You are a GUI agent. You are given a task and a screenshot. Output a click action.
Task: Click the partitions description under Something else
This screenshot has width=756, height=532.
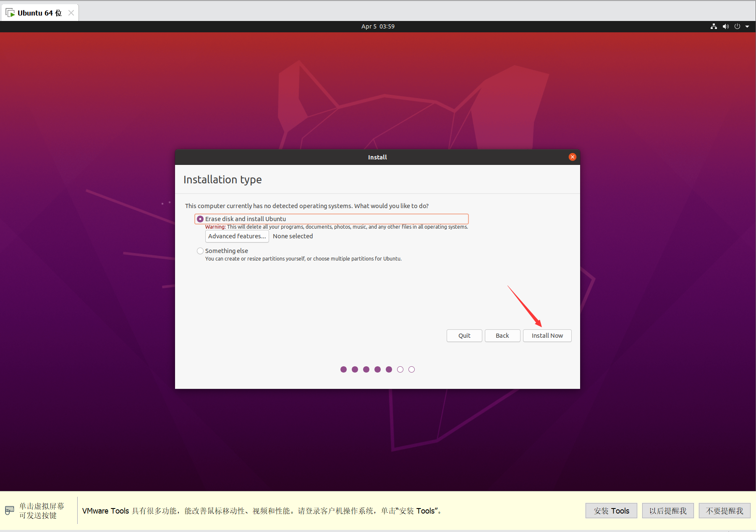point(303,259)
